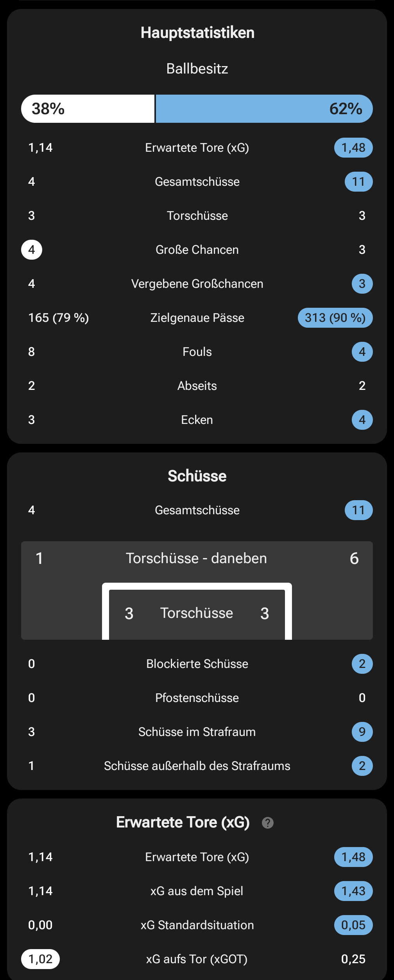Click the 313 (90 %) passes badge
The width and height of the screenshot is (394, 980).
point(335,318)
